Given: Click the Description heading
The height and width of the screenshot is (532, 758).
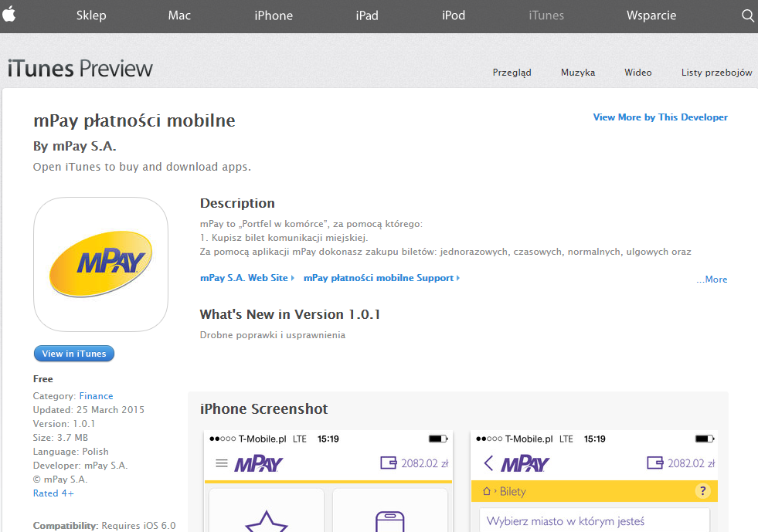Looking at the screenshot, I should pyautogui.click(x=237, y=203).
